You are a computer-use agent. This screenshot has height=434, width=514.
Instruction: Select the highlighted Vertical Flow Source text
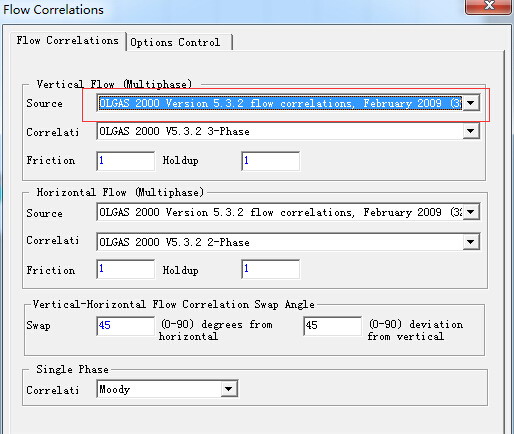point(280,103)
